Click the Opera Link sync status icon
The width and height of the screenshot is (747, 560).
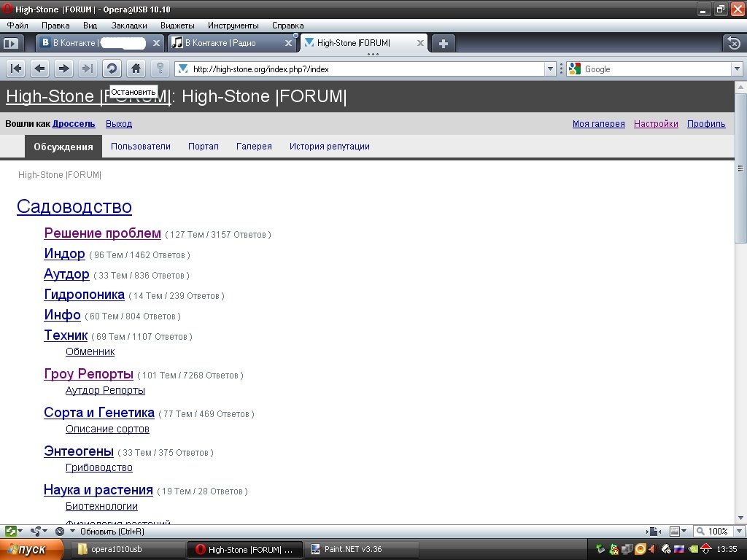click(x=10, y=531)
